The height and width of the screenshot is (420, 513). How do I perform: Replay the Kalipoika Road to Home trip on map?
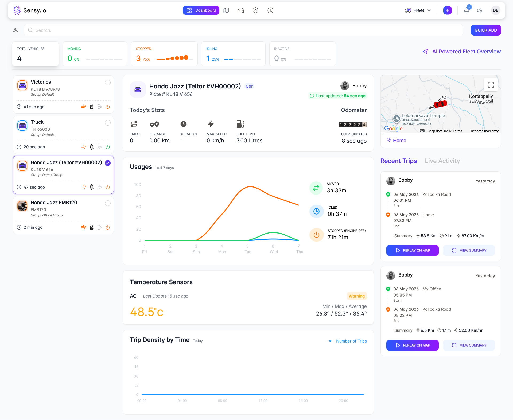pos(412,250)
